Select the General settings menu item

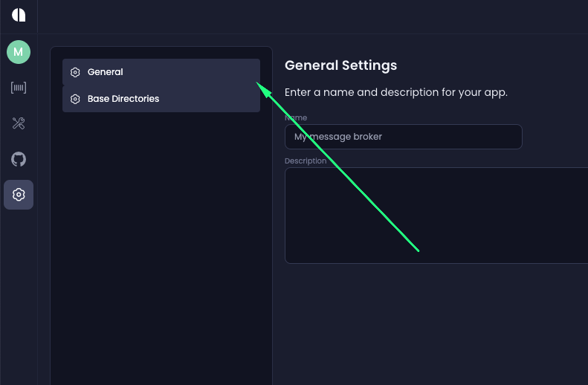coord(161,72)
